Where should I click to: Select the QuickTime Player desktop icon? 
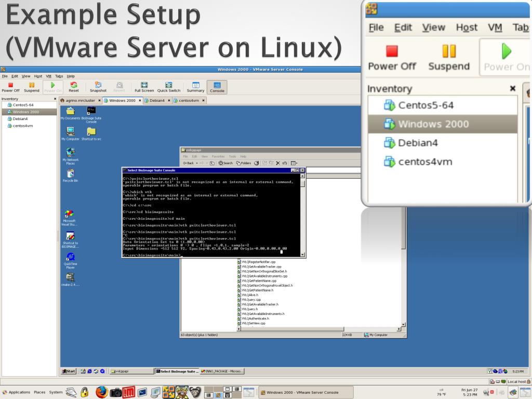70,261
